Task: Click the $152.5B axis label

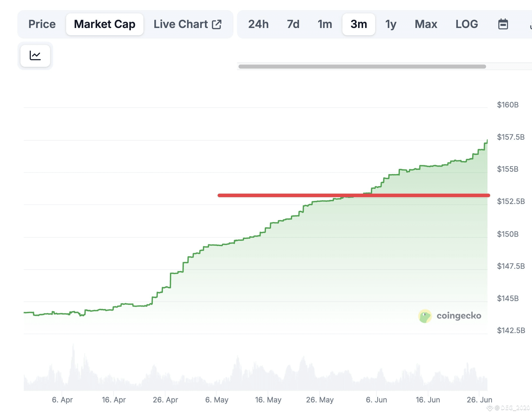Action: (511, 201)
